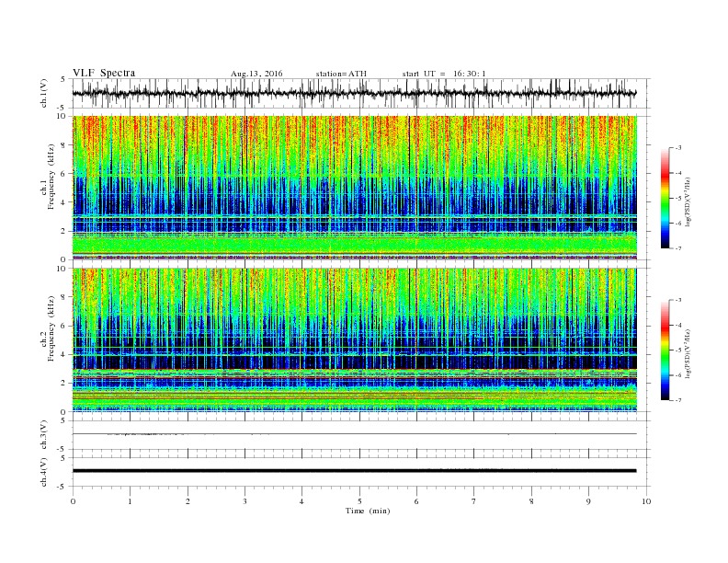728x563 pixels.
Task: Click the "8" kHz tick of ch.1 spectrogram
Action: click(x=64, y=145)
